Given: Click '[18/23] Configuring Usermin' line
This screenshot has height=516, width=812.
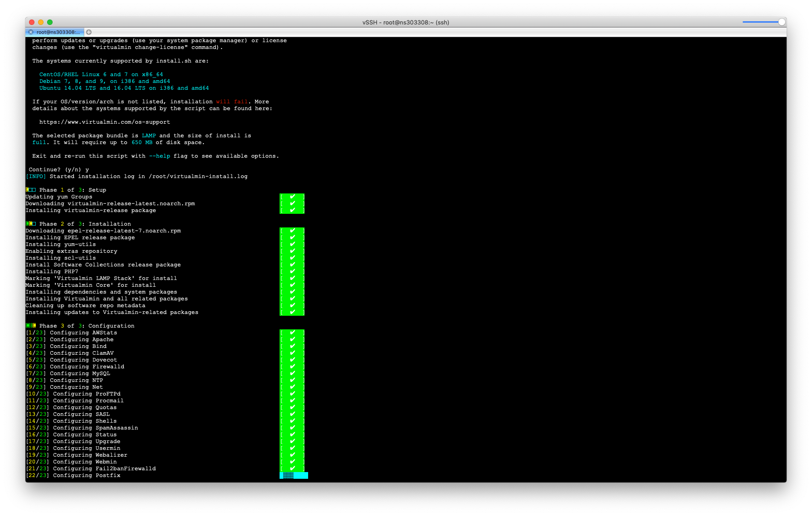Looking at the screenshot, I should click(73, 448).
